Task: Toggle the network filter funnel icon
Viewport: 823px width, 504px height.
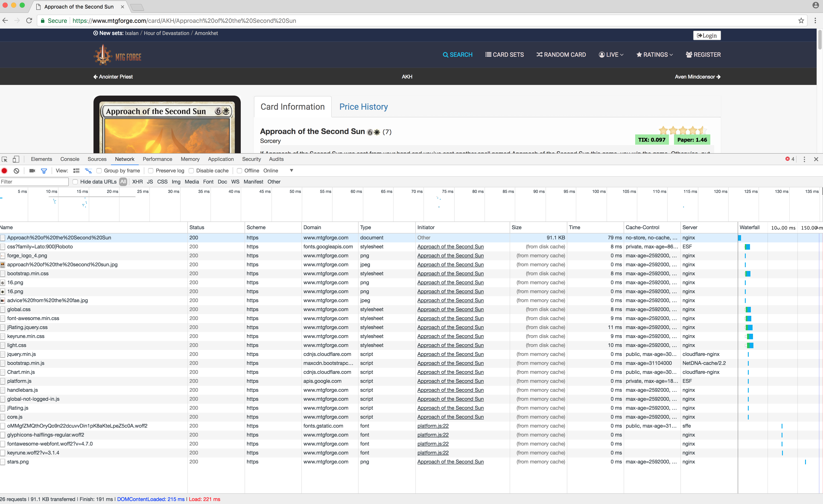Action: 44,171
